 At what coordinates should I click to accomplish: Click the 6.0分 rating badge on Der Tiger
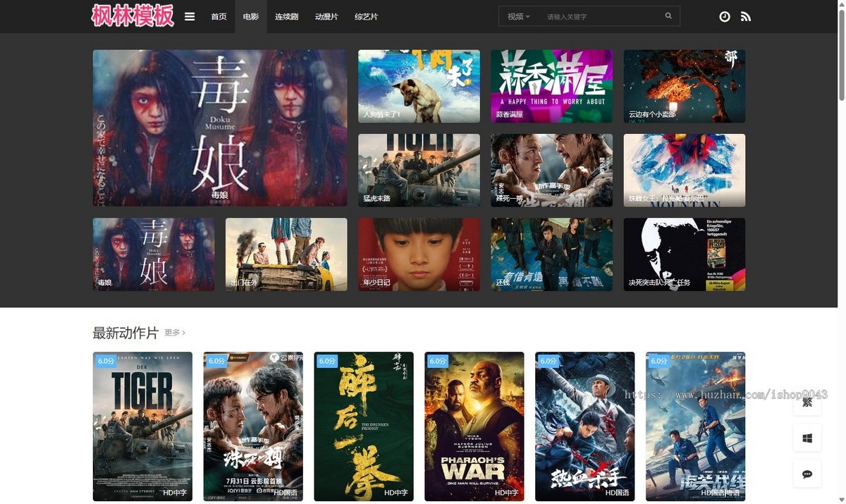[x=106, y=361]
